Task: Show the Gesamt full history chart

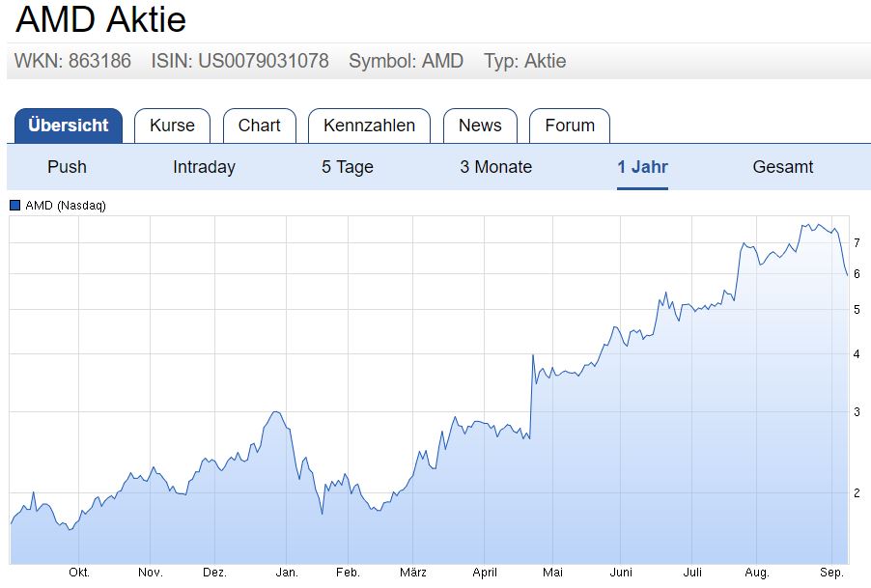Action: [782, 167]
